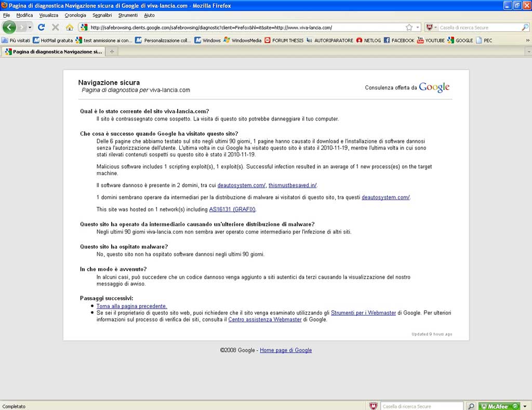Open the FORUM THESIS bookmark
The width and height of the screenshot is (532, 410).
(284, 41)
